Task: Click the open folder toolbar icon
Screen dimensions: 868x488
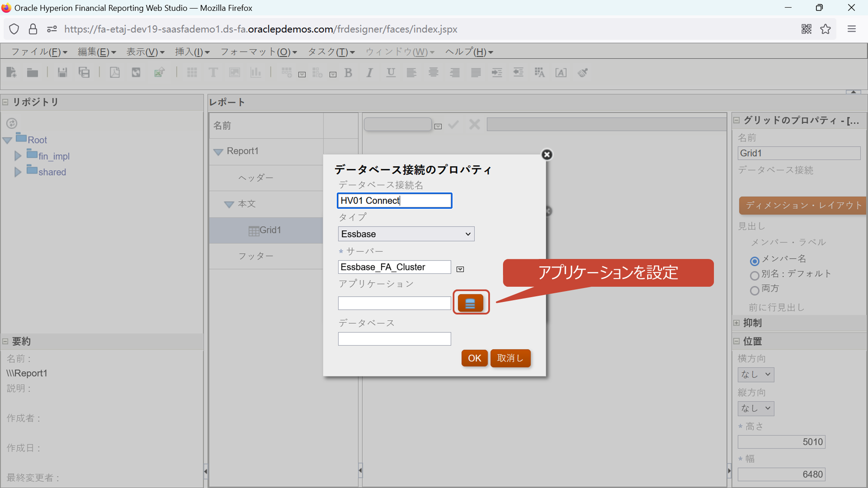Action: [x=33, y=73]
